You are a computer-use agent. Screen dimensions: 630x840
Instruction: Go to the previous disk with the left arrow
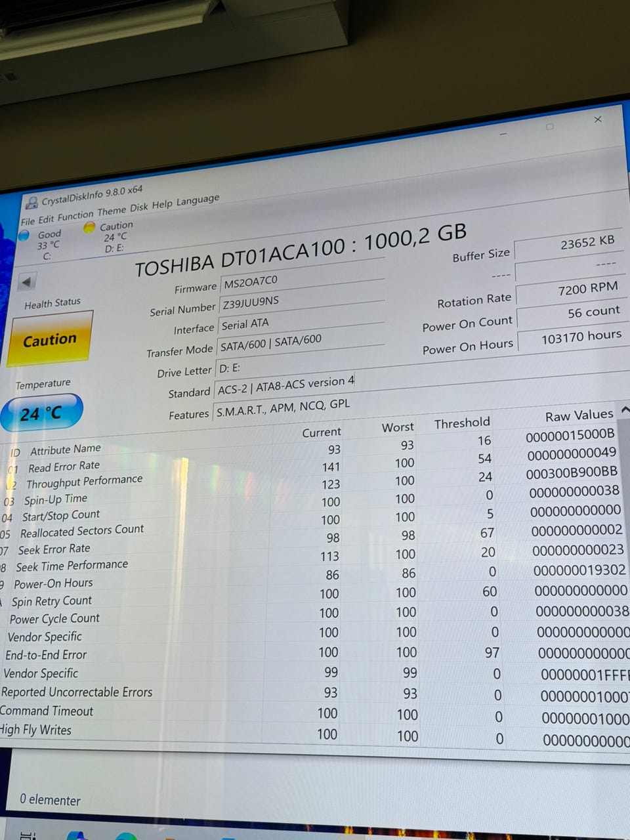tap(26, 282)
